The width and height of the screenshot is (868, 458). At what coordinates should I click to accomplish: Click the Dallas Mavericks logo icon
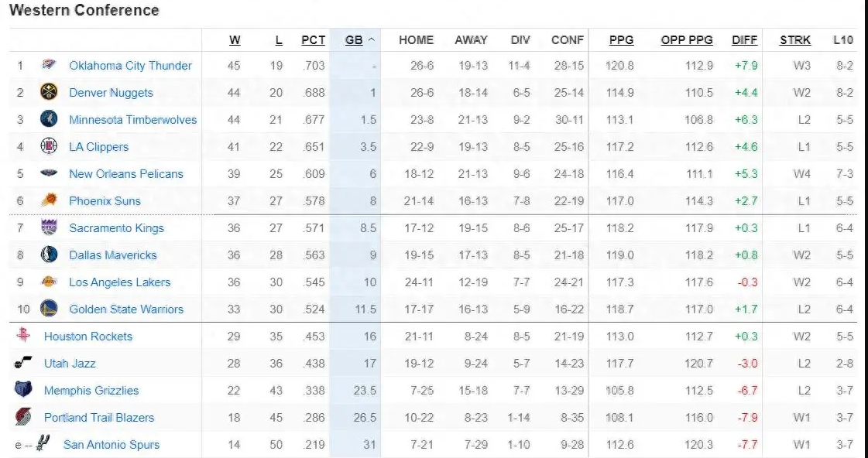(49, 255)
